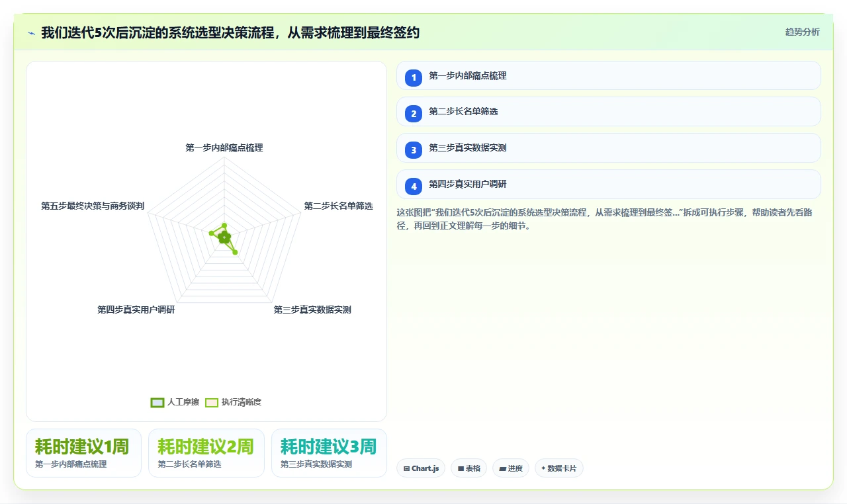Image resolution: width=847 pixels, height=504 pixels.
Task: Click radar axis label 第二步长名单筛选
Action: pos(338,206)
